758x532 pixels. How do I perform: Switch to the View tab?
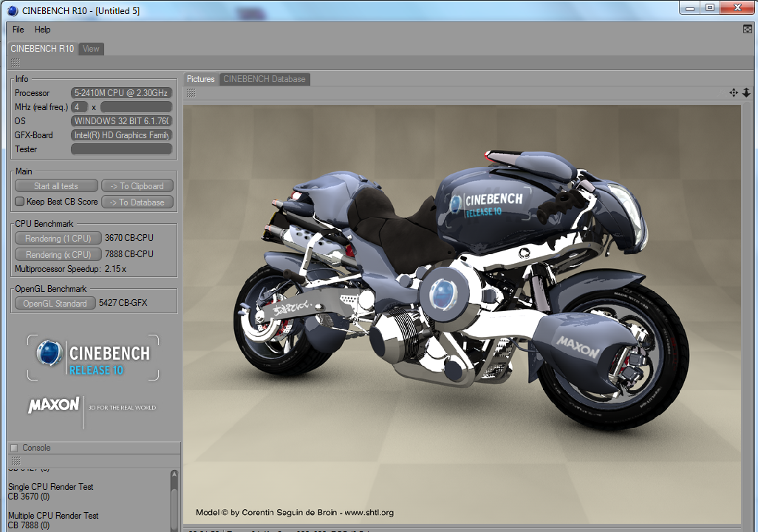91,48
